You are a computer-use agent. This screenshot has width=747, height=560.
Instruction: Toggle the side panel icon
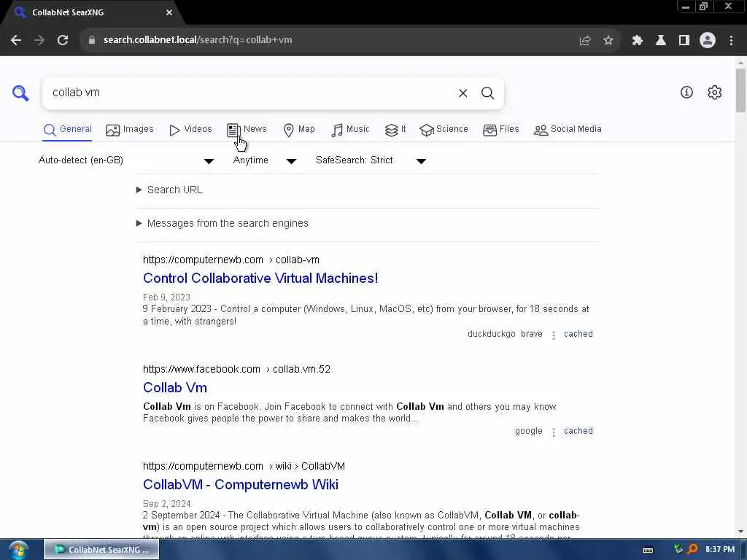684,41
